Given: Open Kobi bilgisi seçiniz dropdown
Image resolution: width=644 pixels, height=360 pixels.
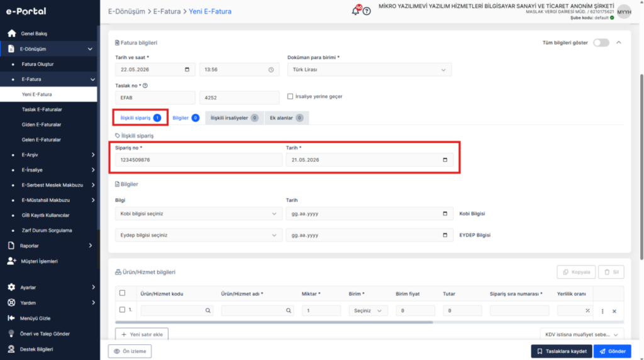Looking at the screenshot, I should [x=198, y=214].
